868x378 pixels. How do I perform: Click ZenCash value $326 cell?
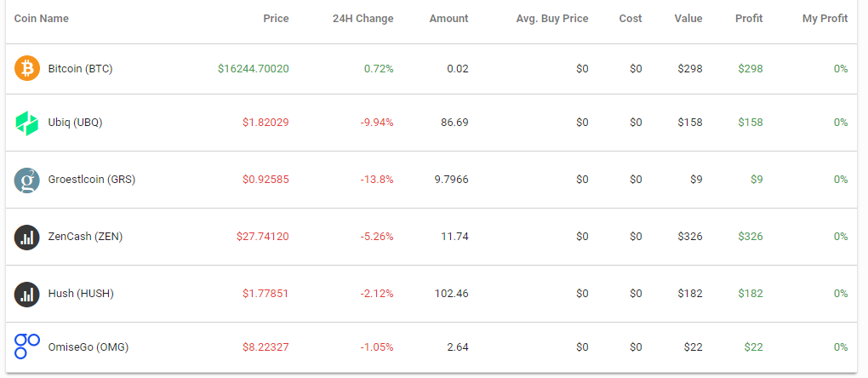tap(690, 237)
